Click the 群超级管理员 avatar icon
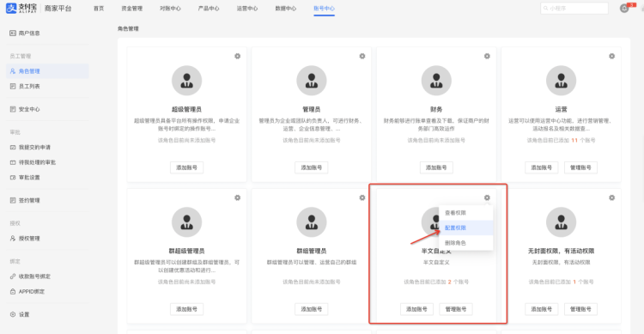This screenshot has height=334, width=644. (x=187, y=222)
